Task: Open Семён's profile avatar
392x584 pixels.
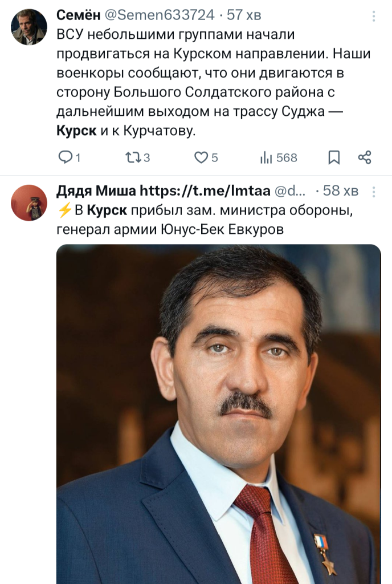Action: point(29,27)
